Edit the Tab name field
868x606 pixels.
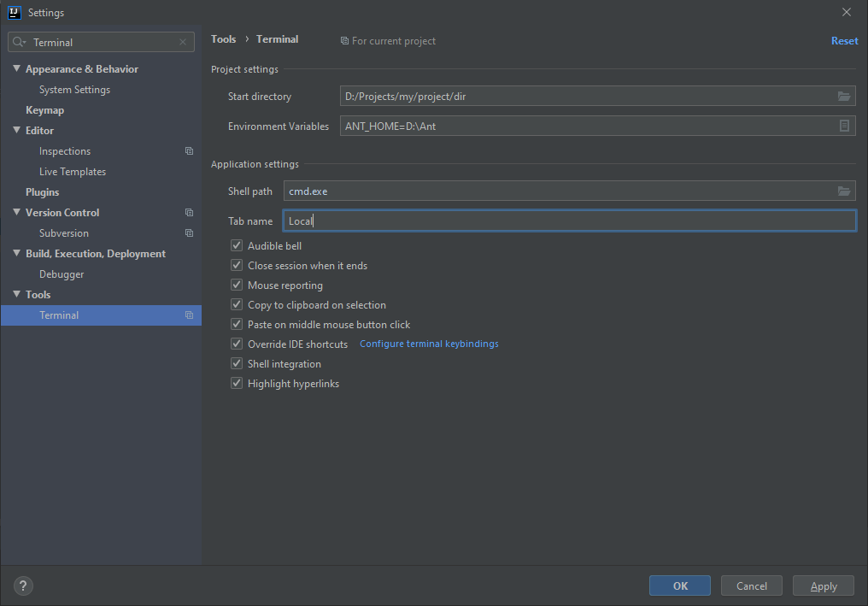(x=513, y=221)
